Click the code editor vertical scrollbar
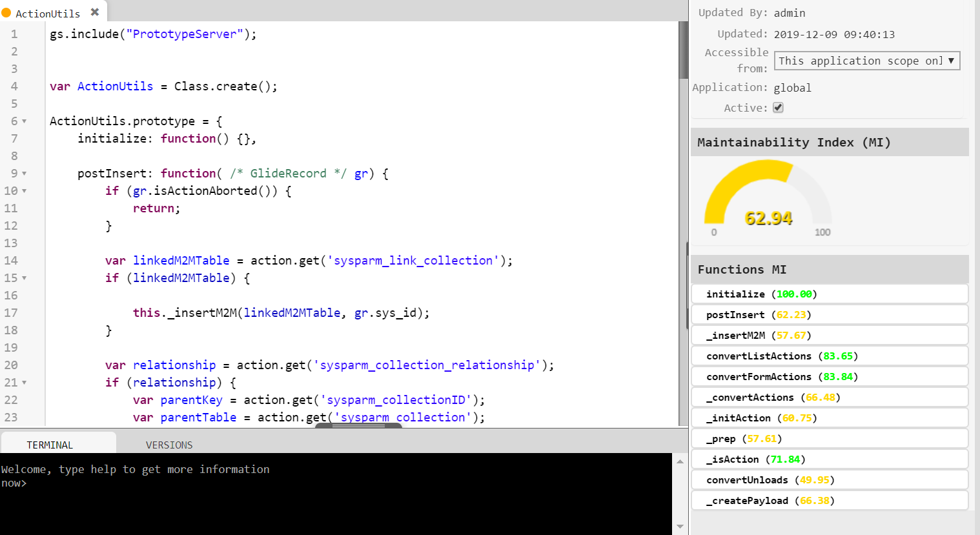 (683, 50)
